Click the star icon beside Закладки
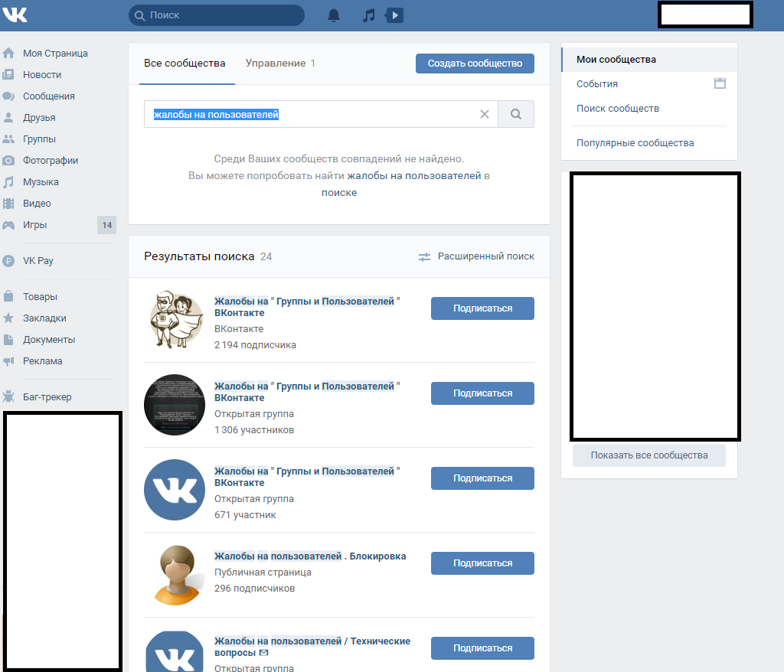The height and width of the screenshot is (672, 784). pos(8,318)
